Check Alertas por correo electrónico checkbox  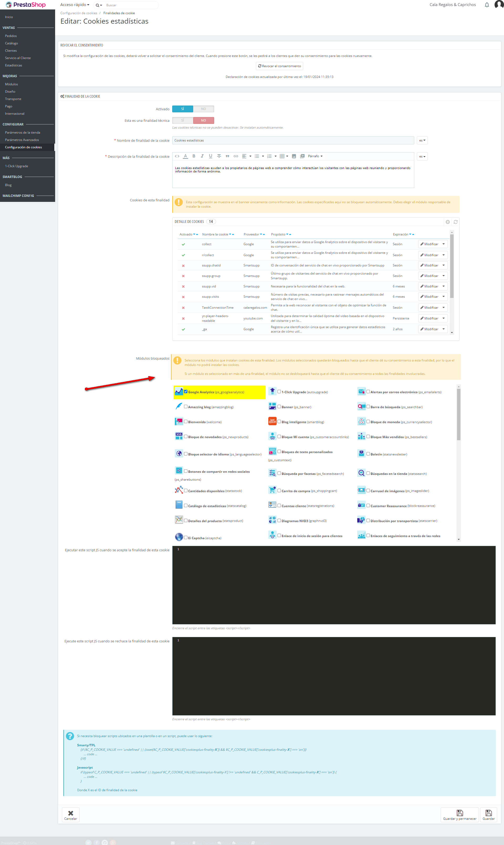click(368, 392)
